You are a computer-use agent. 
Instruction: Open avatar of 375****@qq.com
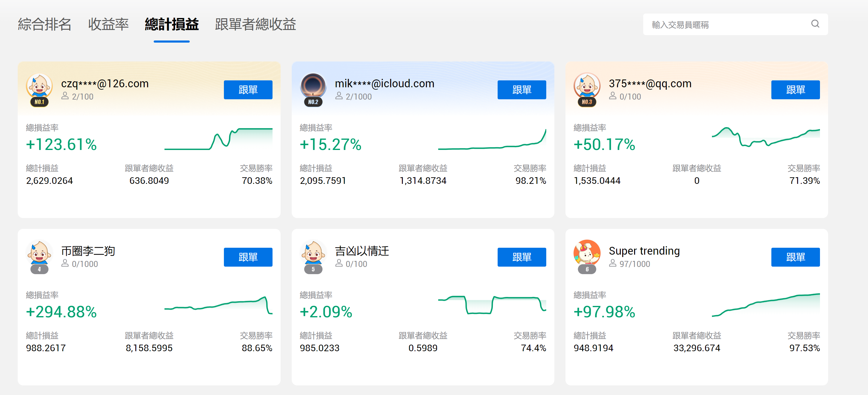(x=587, y=85)
